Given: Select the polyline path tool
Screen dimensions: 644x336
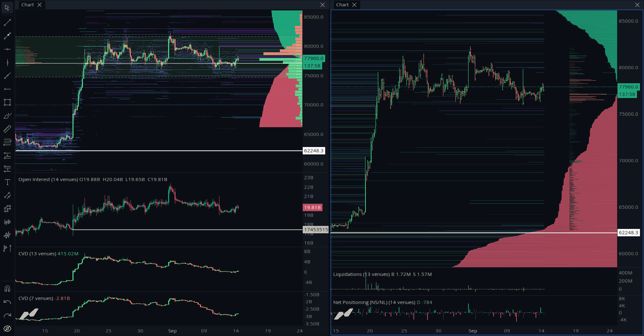Looking at the screenshot, I should coord(7,209).
